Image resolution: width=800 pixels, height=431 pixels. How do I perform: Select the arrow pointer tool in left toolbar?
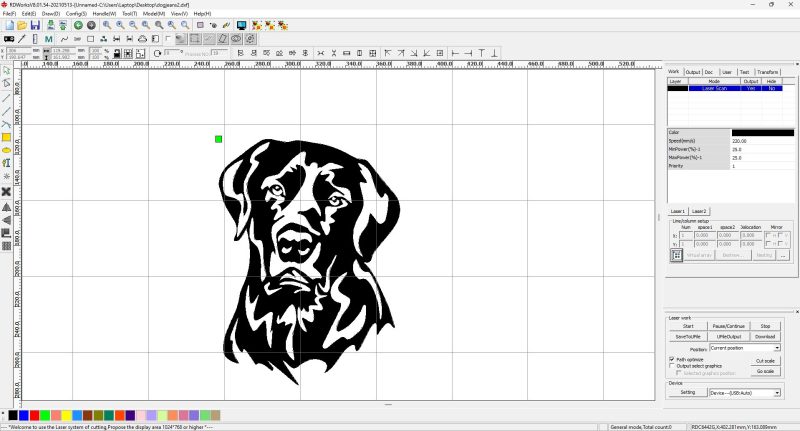click(6, 71)
